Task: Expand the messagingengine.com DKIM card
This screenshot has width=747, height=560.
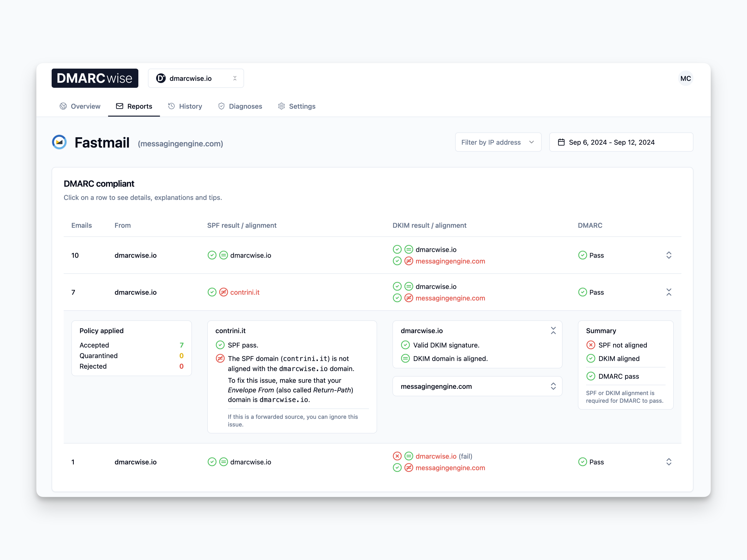Action: click(x=553, y=386)
